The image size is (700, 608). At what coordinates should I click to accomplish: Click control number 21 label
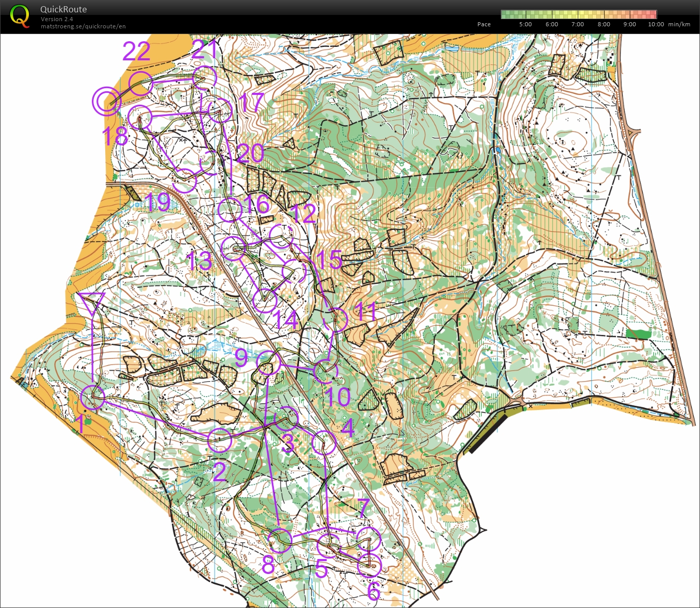(x=205, y=50)
